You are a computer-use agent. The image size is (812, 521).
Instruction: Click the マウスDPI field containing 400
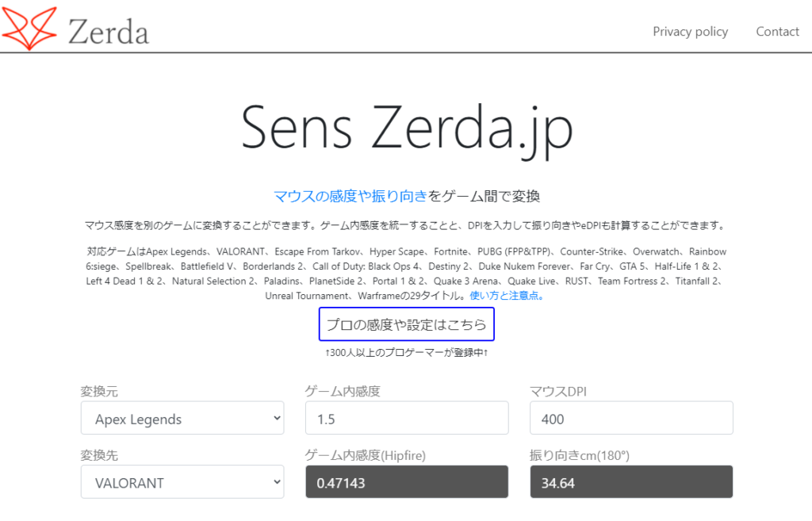[631, 419]
